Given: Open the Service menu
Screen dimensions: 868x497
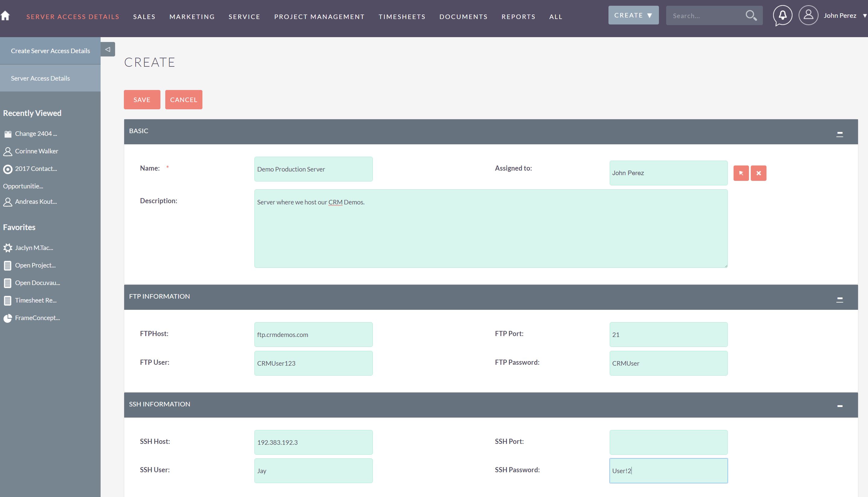Looking at the screenshot, I should [x=244, y=17].
